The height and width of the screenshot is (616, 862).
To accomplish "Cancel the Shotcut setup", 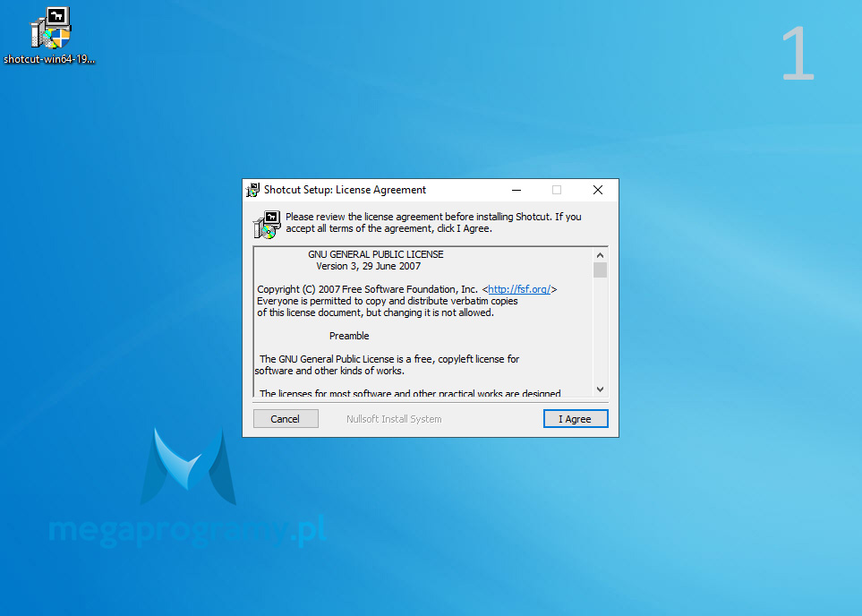I will [x=286, y=418].
